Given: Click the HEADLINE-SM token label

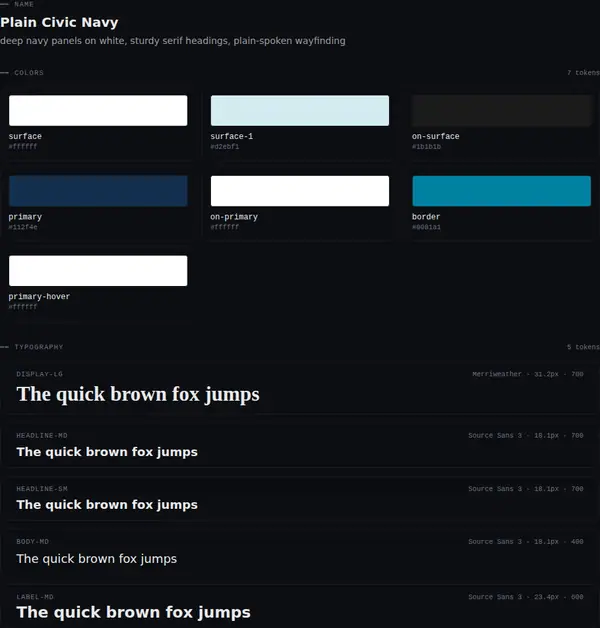Looking at the screenshot, I should coord(42,489).
